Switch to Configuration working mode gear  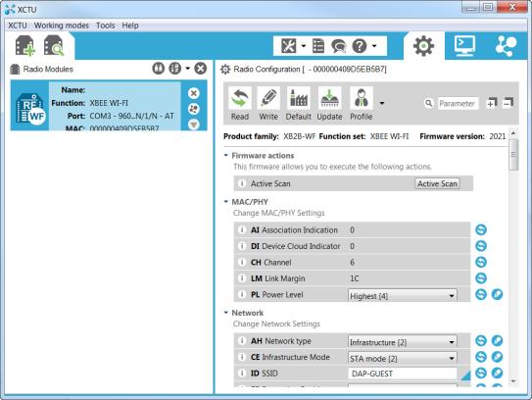point(423,46)
